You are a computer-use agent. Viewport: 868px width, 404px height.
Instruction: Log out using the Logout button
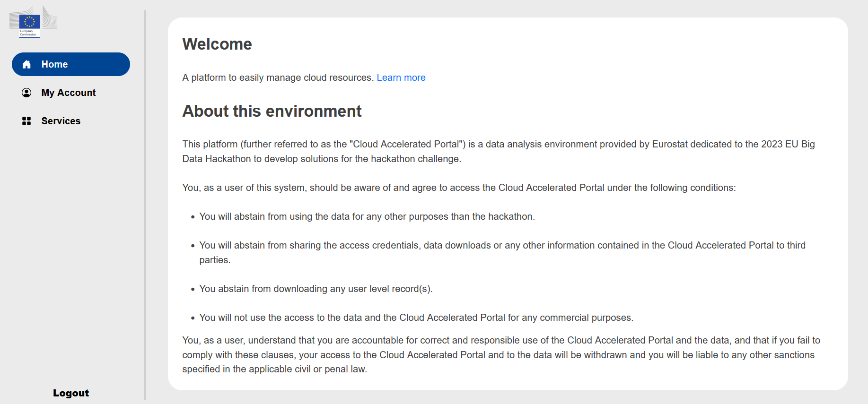(71, 393)
